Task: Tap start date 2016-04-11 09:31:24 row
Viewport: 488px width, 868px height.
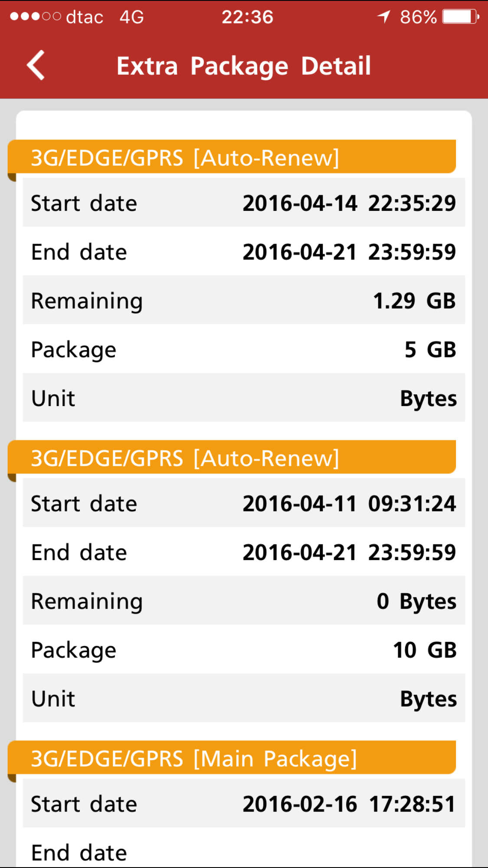Action: coord(244,504)
